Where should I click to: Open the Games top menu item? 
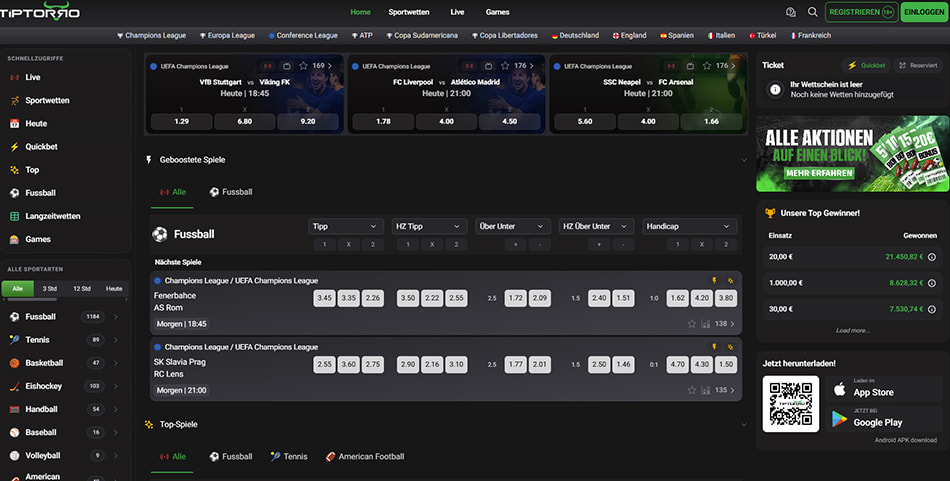(497, 12)
